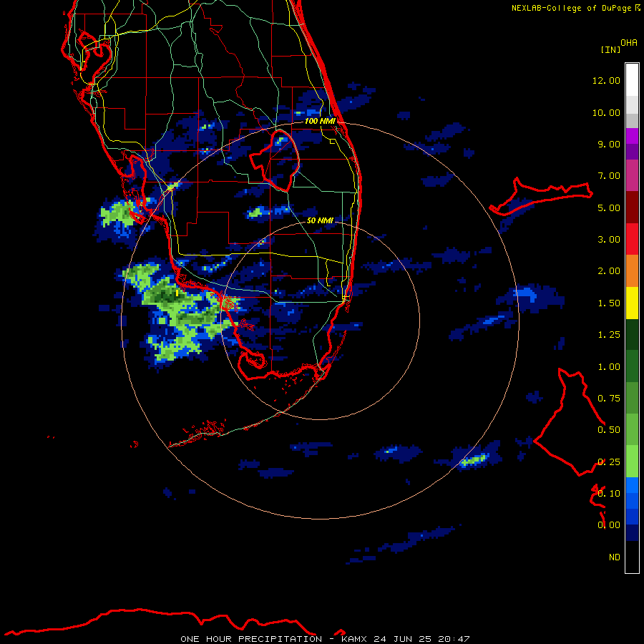
Task: Pick the dark red 5.00 legend swatch
Action: click(632, 208)
